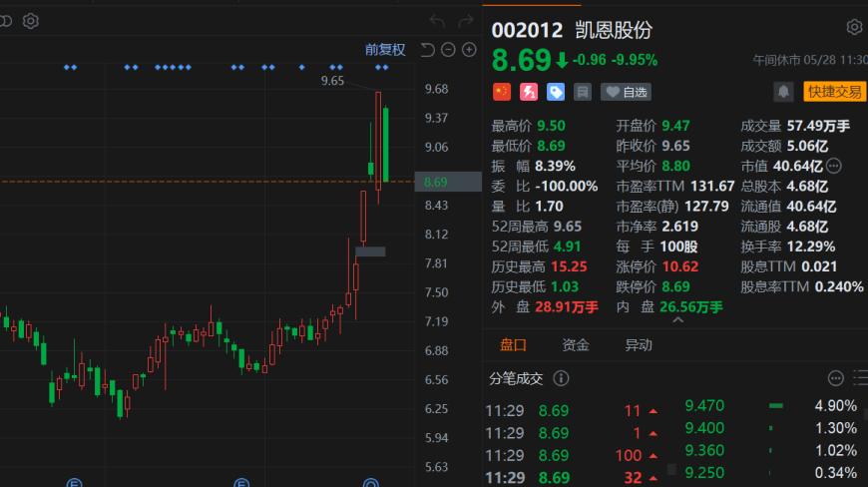The image size is (868, 487).
Task: Click the 成交量 57.49万手 value
Action: click(818, 126)
